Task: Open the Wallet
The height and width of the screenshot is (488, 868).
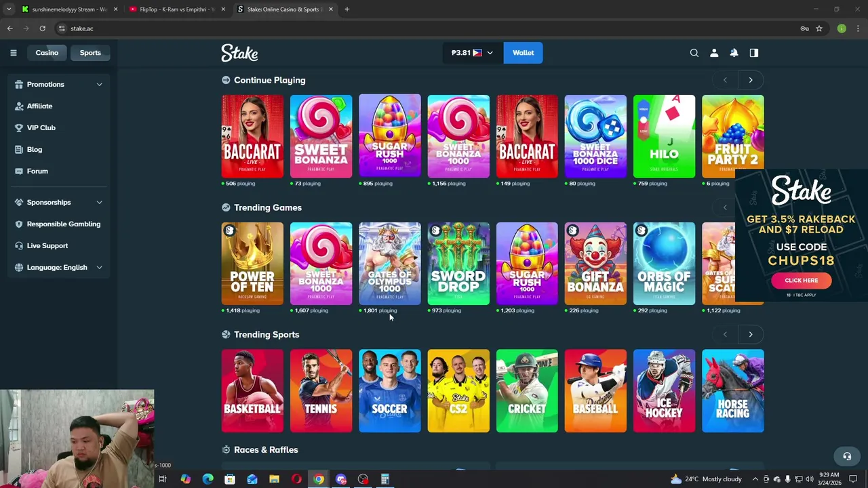Action: click(x=523, y=53)
